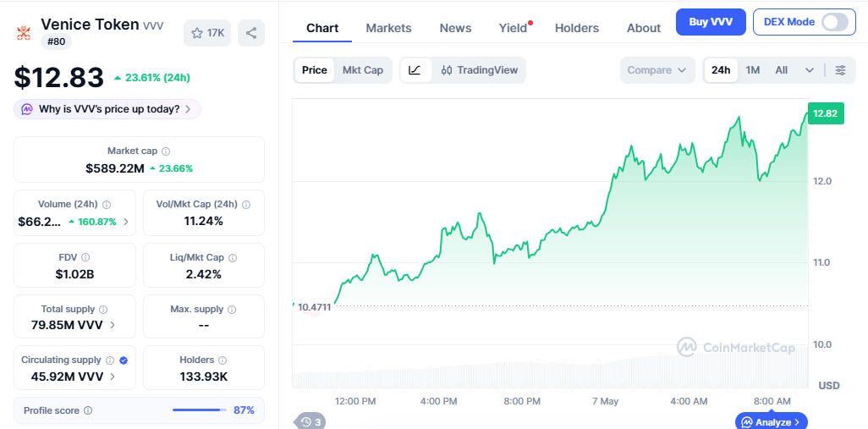Switch to line chart icon

(415, 70)
